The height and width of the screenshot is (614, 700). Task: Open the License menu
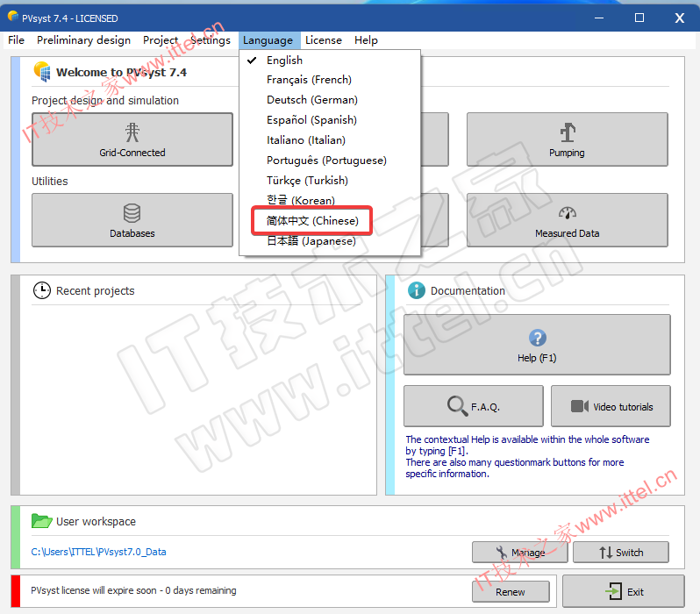click(323, 40)
